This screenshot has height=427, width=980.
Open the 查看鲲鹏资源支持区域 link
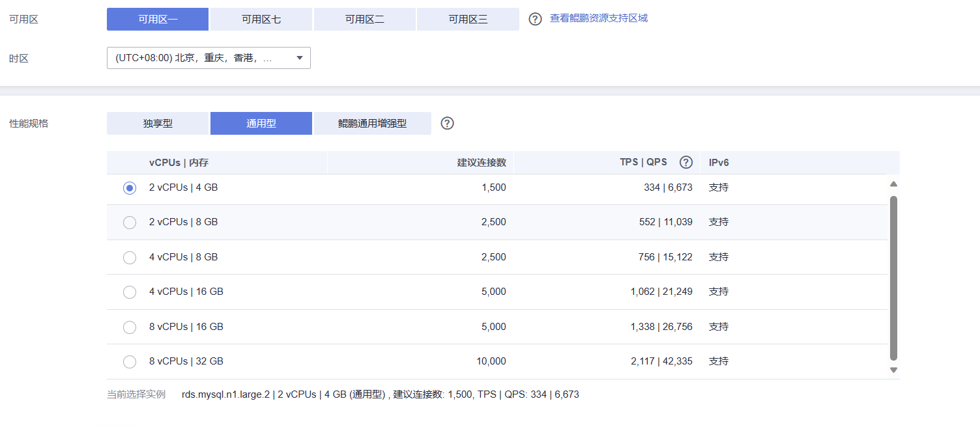(599, 19)
